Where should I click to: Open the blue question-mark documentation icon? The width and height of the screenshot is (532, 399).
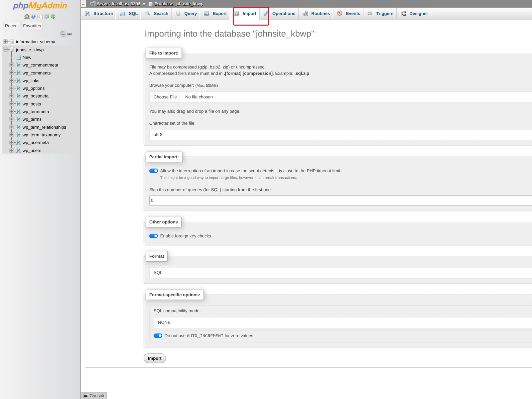point(33,16)
